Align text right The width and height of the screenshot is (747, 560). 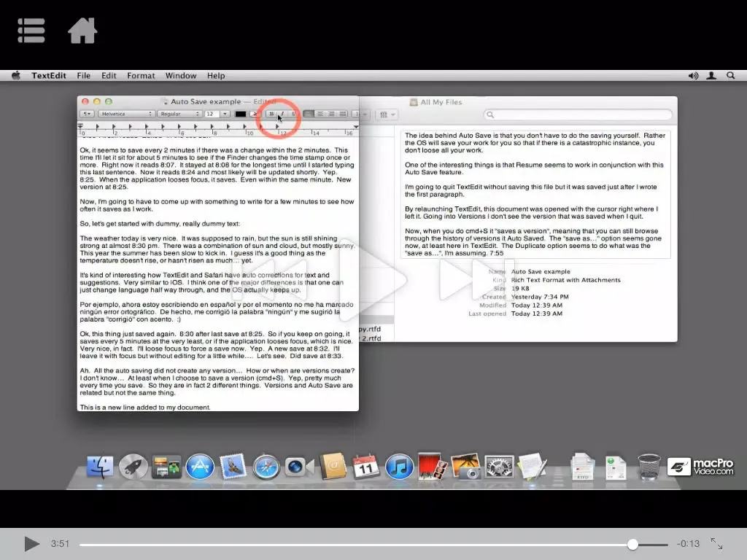(332, 114)
